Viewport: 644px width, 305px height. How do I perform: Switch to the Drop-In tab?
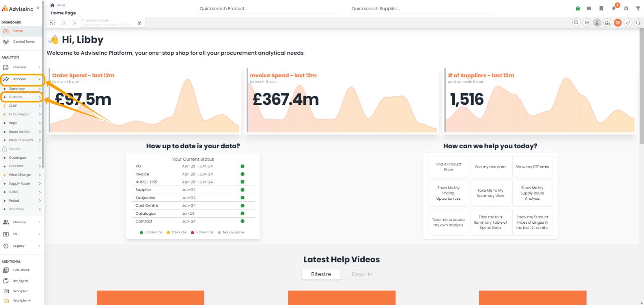362,274
